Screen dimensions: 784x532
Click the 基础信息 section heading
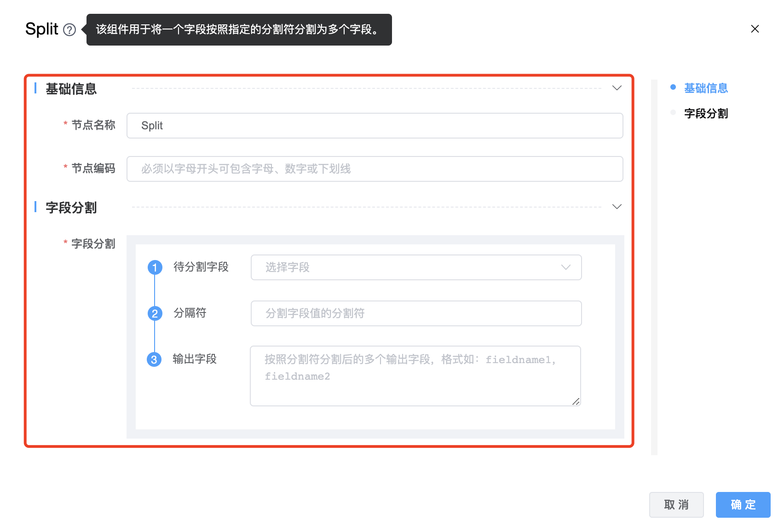pos(71,89)
